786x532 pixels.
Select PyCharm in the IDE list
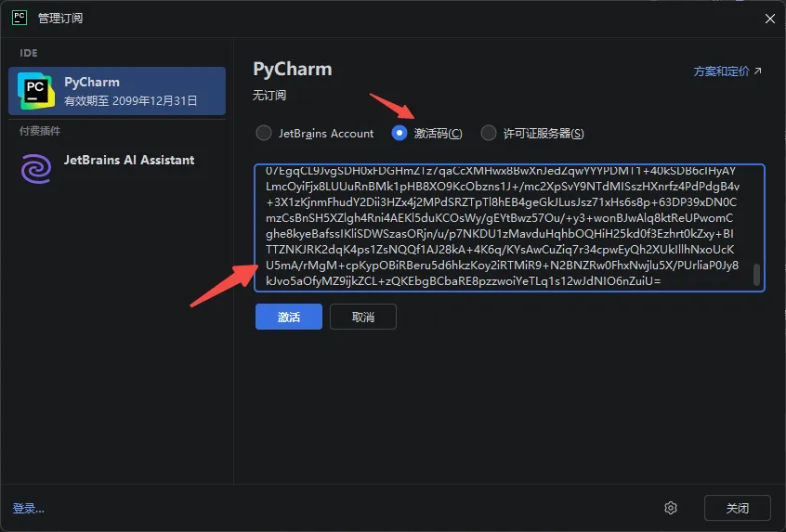point(117,91)
